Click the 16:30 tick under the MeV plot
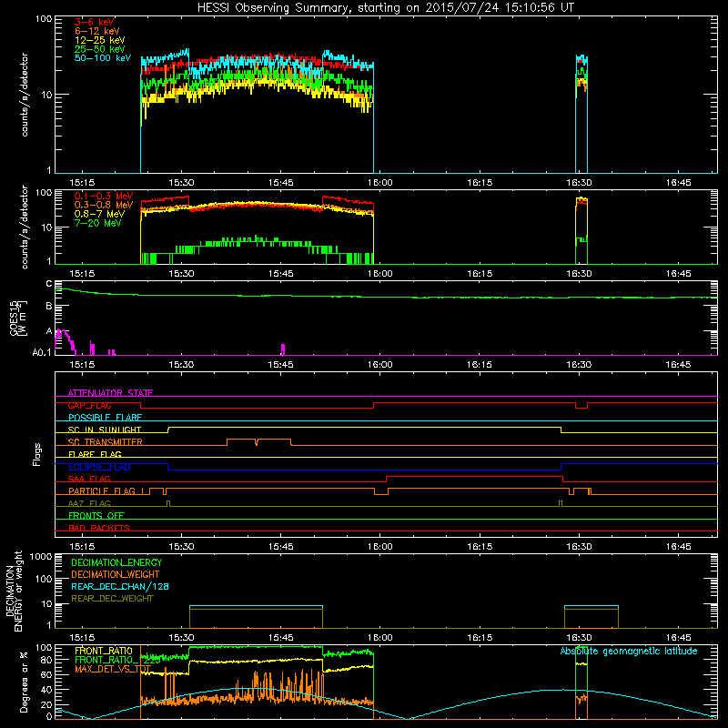 [x=579, y=274]
